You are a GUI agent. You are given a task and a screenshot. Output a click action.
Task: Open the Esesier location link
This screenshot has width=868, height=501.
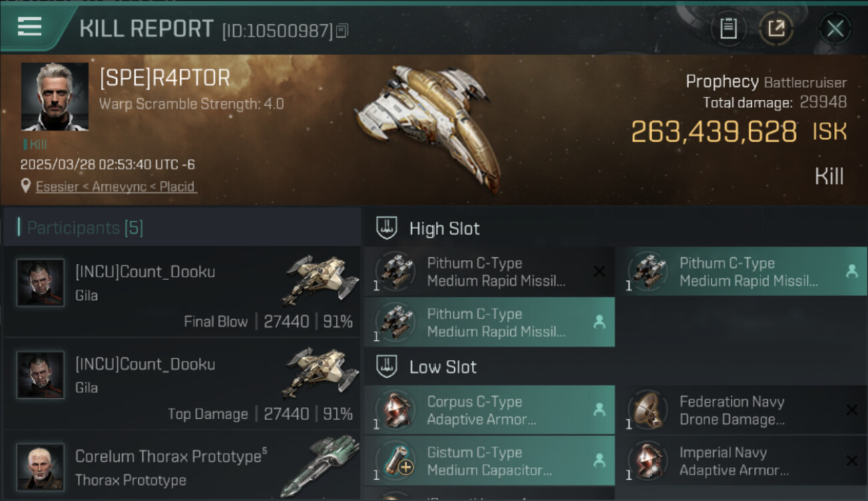pyautogui.click(x=116, y=186)
